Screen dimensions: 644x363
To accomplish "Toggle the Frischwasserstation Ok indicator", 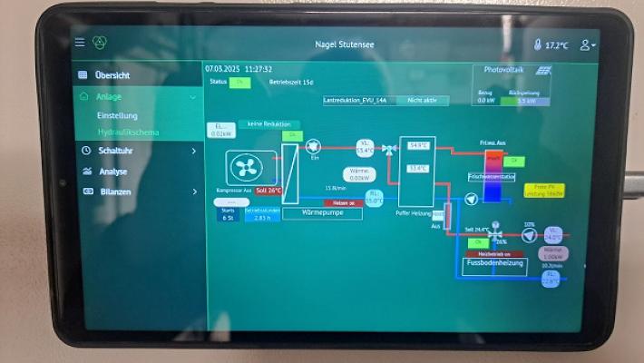I will point(513,161).
